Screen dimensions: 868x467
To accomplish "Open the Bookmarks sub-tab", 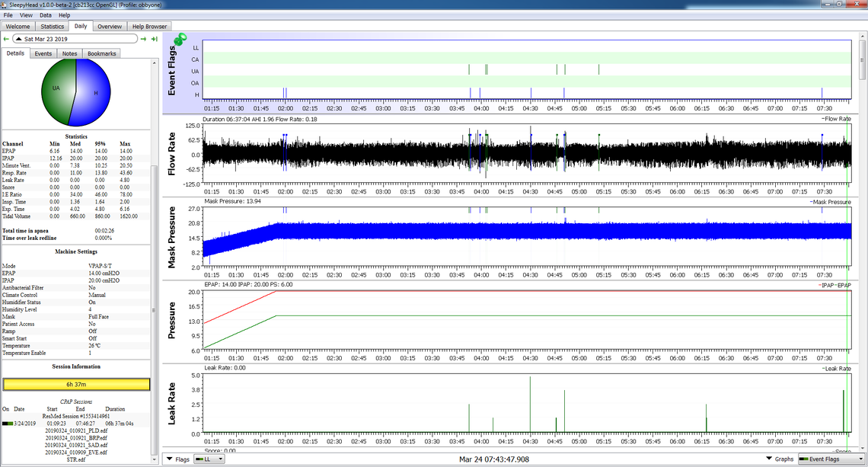I will (x=102, y=54).
